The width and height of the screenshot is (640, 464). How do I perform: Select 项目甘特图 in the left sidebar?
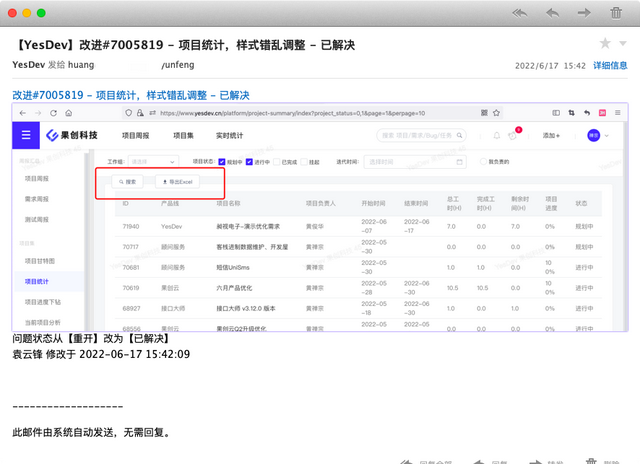[40, 261]
